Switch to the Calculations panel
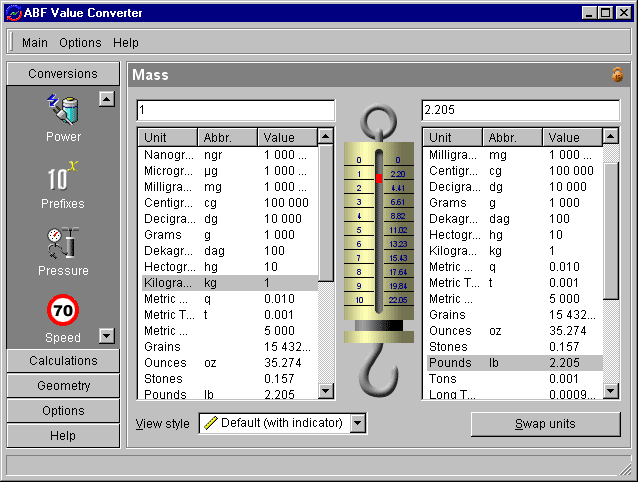 63,361
